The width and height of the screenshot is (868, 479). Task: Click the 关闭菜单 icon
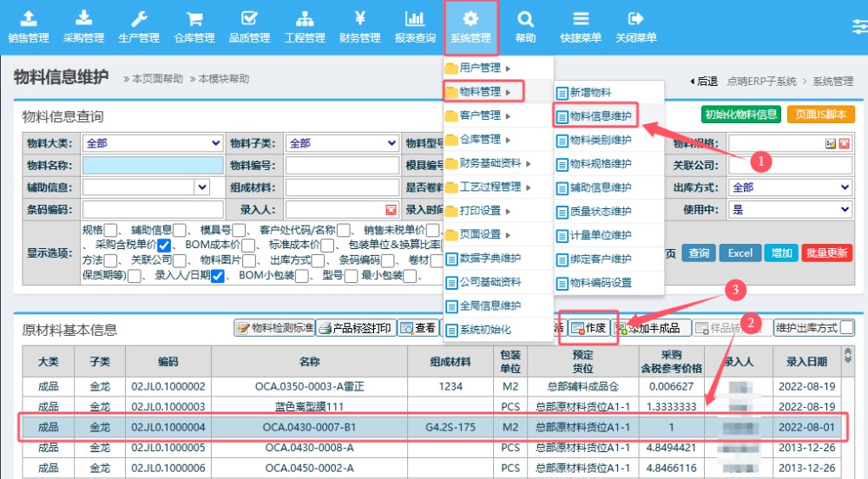(x=635, y=19)
